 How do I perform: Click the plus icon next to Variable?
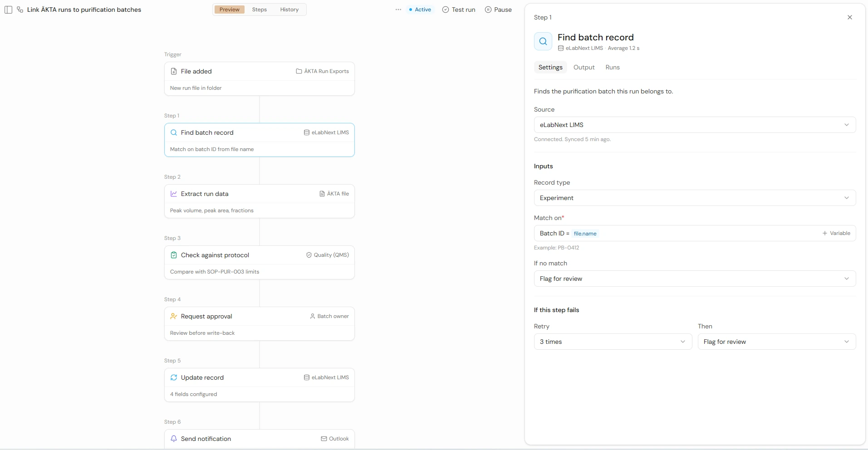click(825, 233)
